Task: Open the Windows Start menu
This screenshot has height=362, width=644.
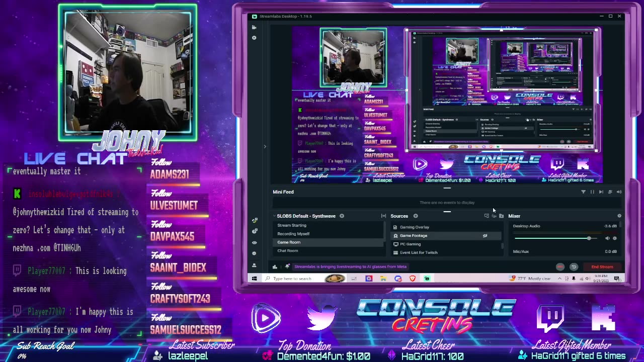Action: [x=254, y=279]
